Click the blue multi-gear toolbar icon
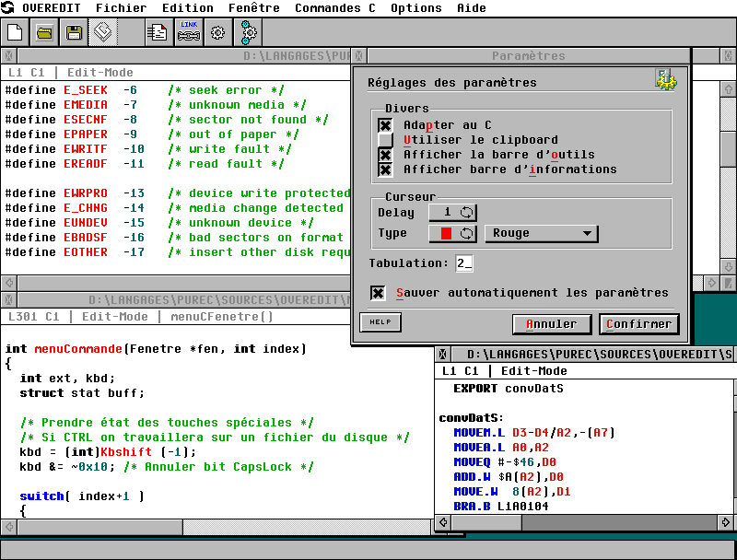737x560 pixels. tap(248, 33)
